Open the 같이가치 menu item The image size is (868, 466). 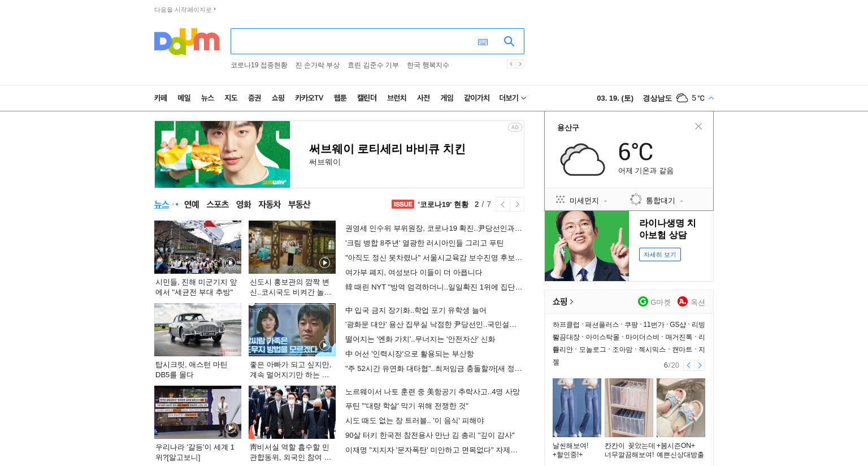(x=477, y=98)
